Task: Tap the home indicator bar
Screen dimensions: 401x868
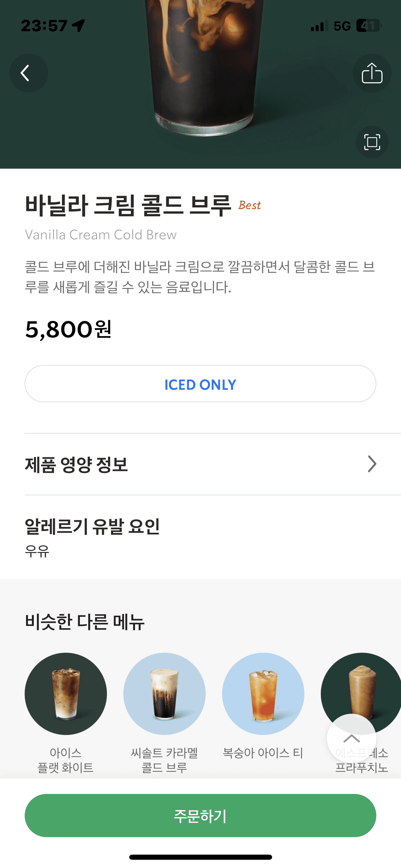Action: pos(200,857)
